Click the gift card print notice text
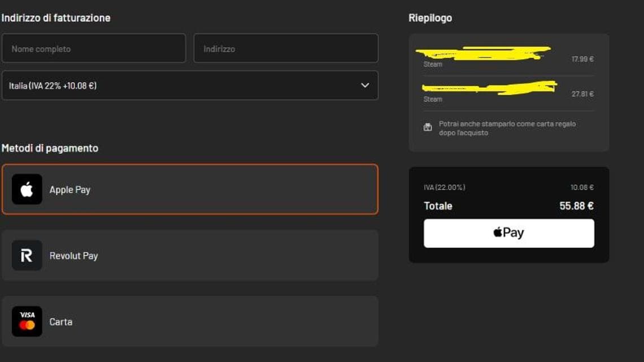The image size is (644, 362). 507,128
